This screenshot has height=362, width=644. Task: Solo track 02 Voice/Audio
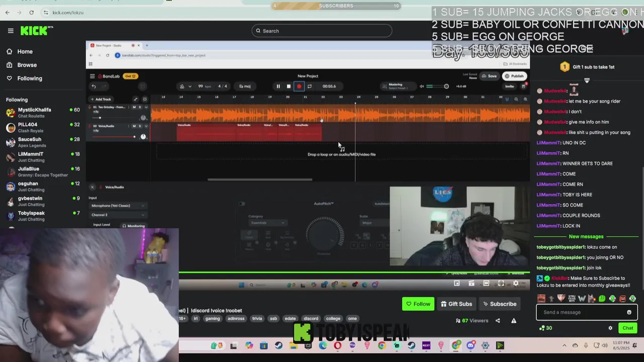pyautogui.click(x=139, y=126)
